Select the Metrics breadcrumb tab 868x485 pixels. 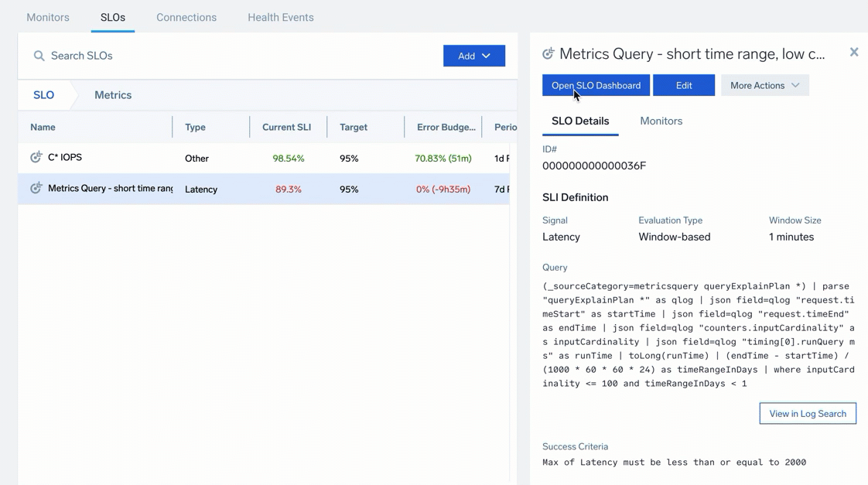pos(113,95)
